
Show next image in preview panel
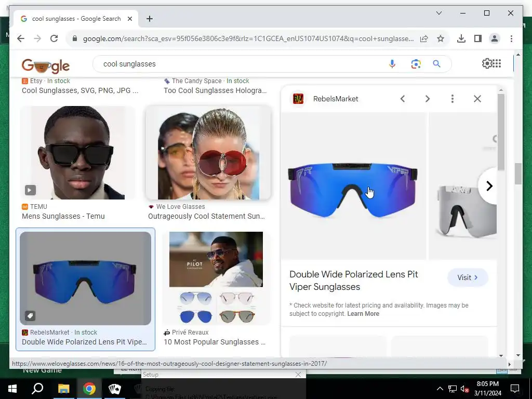click(x=428, y=99)
